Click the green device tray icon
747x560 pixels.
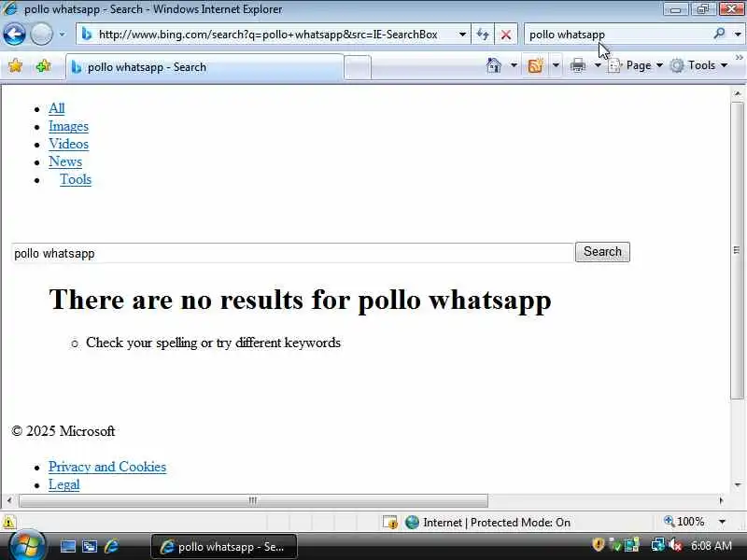[614, 544]
